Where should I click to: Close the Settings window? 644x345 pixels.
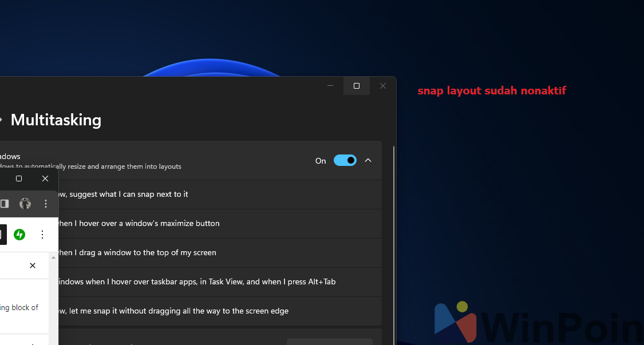(x=383, y=86)
